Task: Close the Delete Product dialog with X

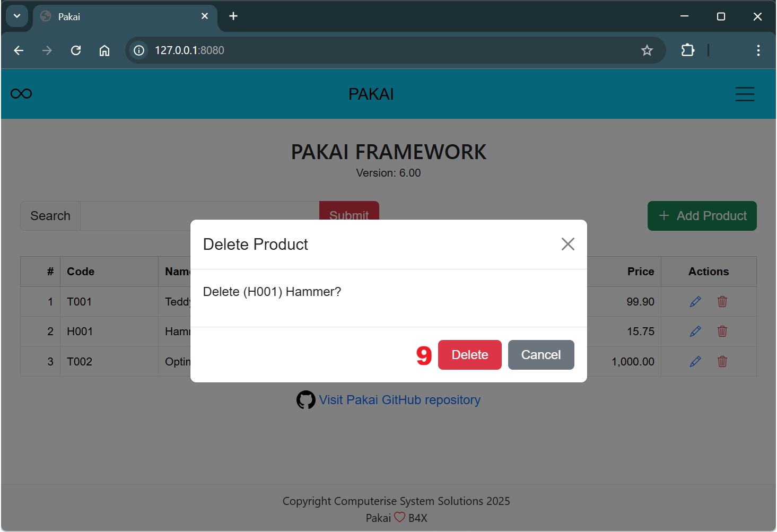Action: click(x=568, y=244)
